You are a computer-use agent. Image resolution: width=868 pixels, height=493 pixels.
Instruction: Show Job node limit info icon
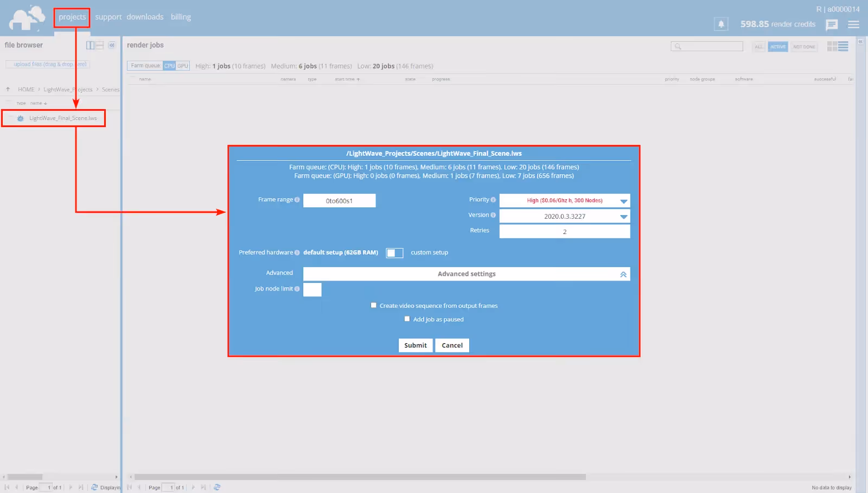[297, 289]
